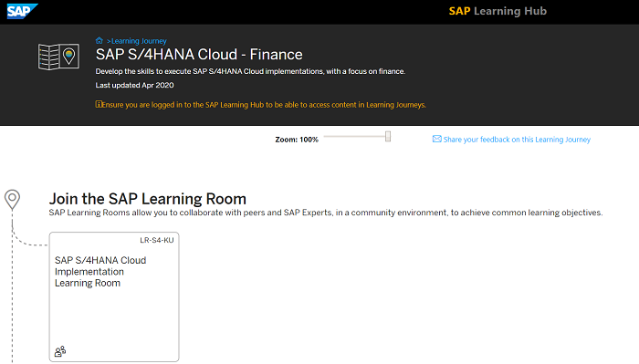Open the Learning Journey breadcrumb link

coord(139,41)
